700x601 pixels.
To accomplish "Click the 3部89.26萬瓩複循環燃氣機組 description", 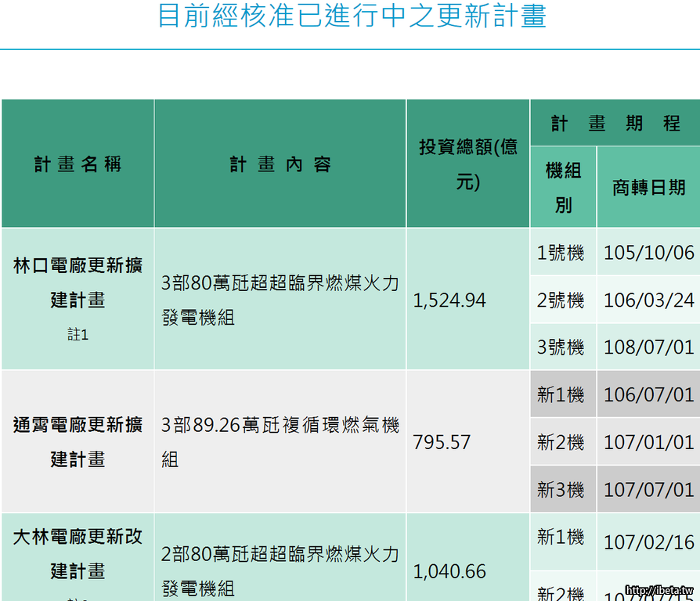I will tap(280, 442).
